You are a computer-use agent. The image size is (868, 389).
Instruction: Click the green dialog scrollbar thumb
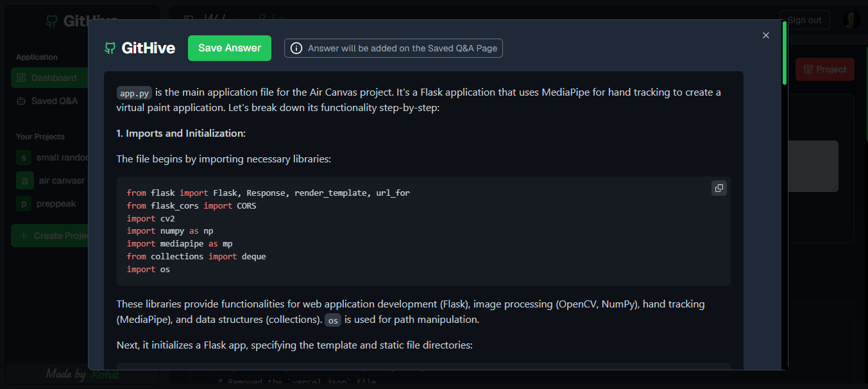[x=785, y=53]
